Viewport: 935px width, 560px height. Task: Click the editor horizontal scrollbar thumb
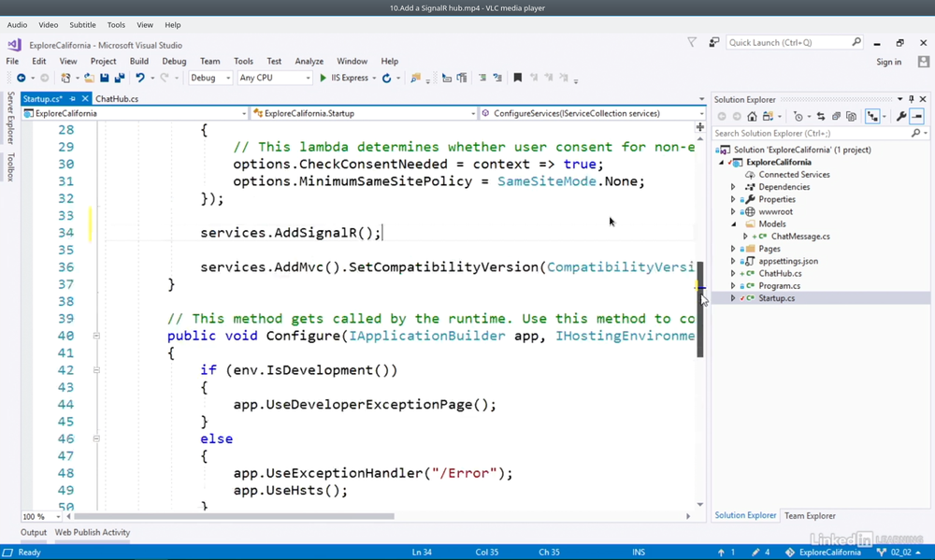coord(234,516)
